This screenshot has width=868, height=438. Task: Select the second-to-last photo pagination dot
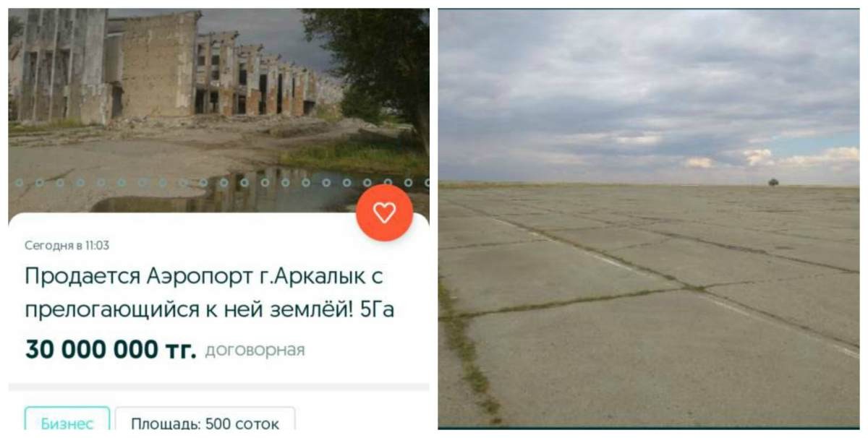pos(408,183)
